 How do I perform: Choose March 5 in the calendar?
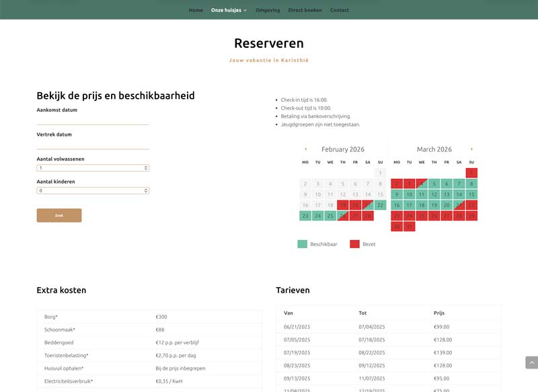pyautogui.click(x=434, y=184)
